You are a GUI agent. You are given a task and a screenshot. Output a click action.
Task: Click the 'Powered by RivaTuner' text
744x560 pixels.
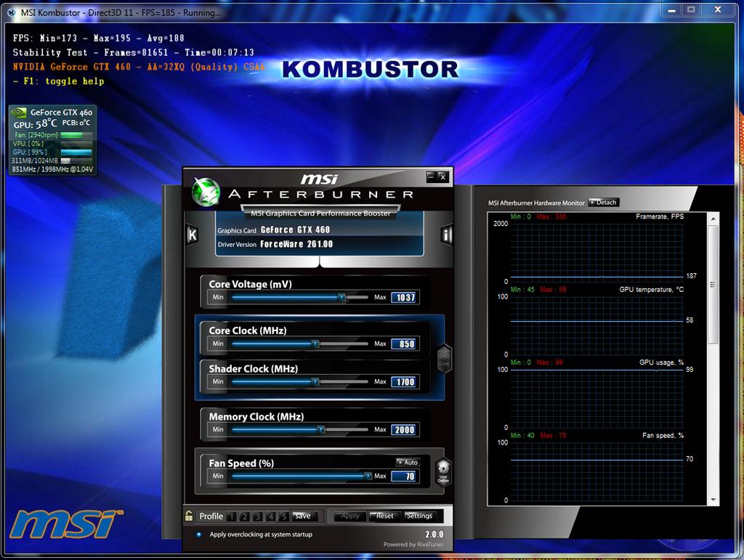(x=413, y=544)
